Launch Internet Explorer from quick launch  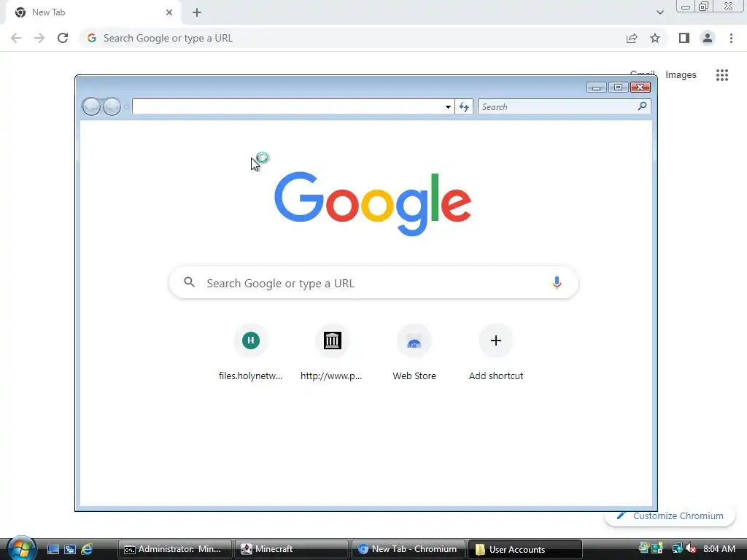point(88,549)
